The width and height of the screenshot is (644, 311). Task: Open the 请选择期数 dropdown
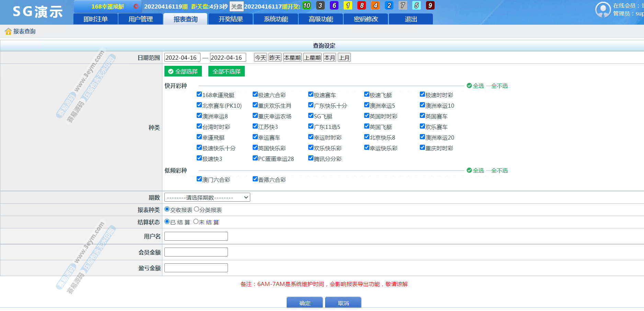[x=207, y=198]
